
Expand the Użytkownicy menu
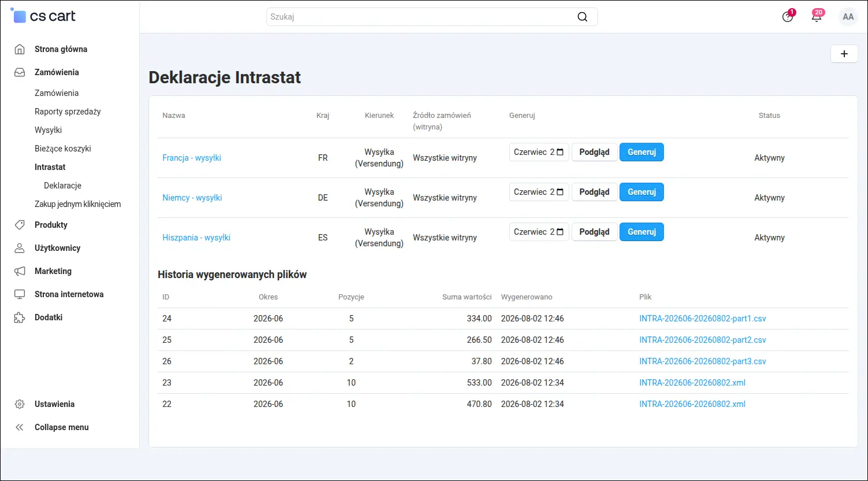tap(57, 248)
